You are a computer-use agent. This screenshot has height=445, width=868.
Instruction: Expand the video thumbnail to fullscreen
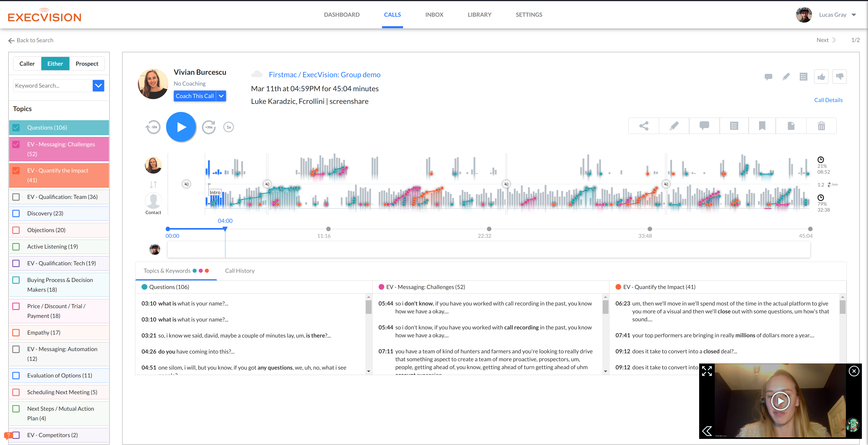pos(707,371)
